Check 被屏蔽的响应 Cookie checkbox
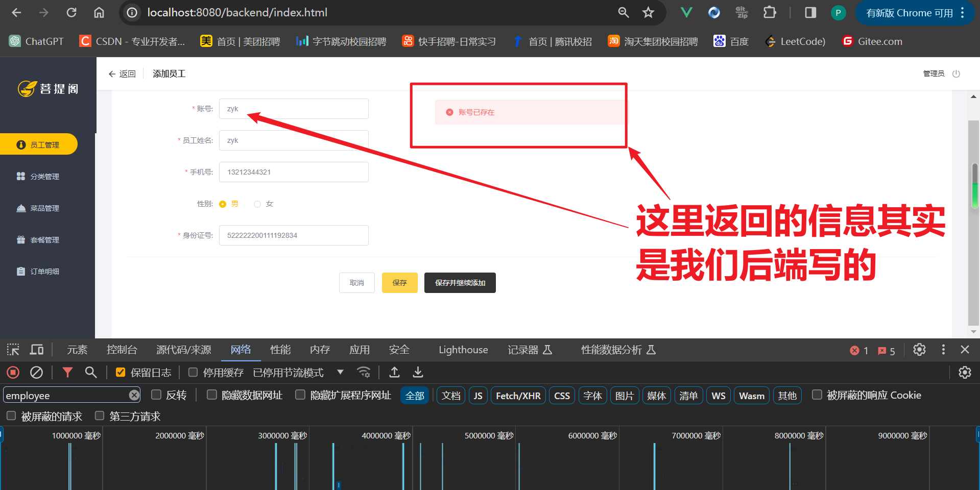Screen dimensions: 980x490 coord(817,395)
